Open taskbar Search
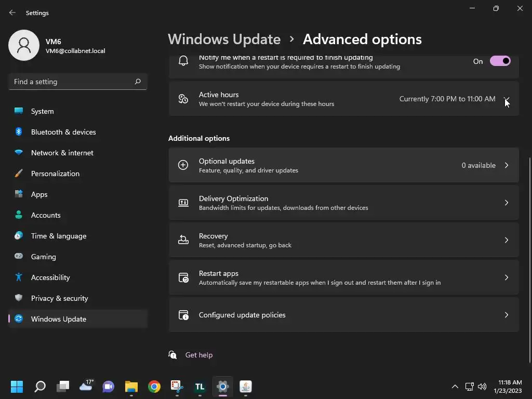Image resolution: width=532 pixels, height=399 pixels. (40, 387)
